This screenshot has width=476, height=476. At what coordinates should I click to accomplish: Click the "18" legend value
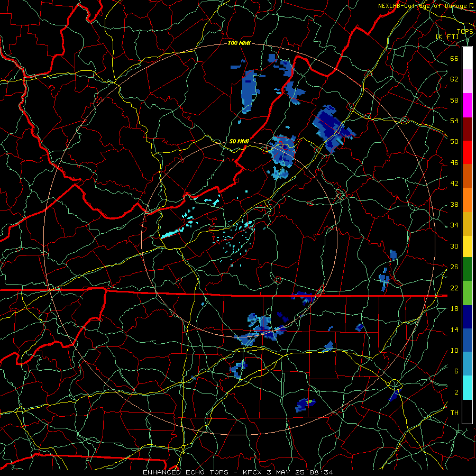coord(454,309)
